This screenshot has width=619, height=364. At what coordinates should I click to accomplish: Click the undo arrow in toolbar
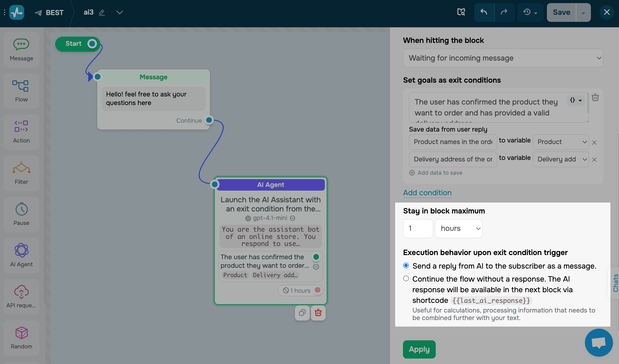(x=484, y=12)
